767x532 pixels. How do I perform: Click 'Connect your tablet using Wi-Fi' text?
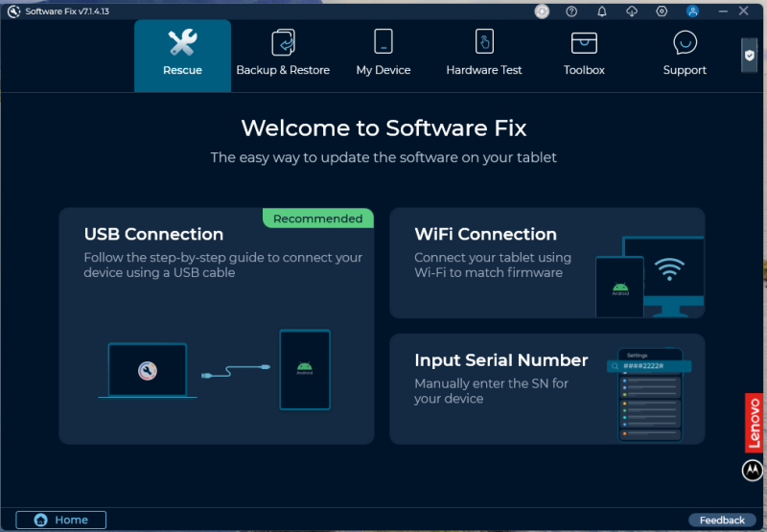493,265
